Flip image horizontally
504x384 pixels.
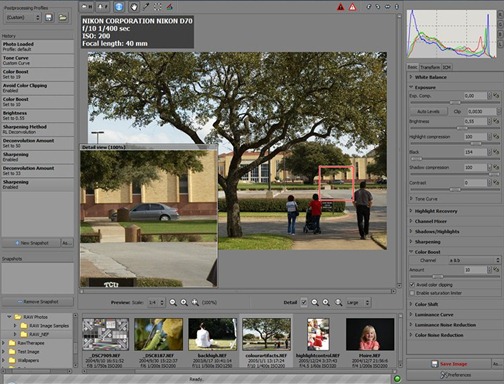click(387, 7)
